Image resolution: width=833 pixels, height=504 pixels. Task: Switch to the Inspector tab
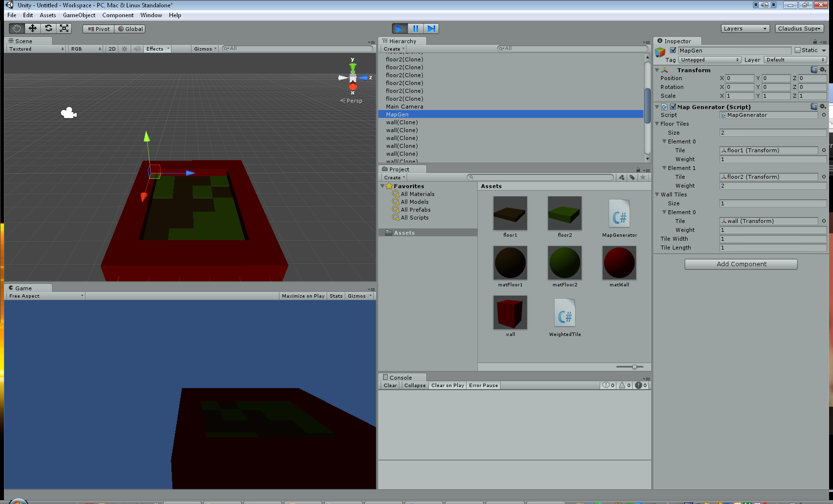tap(677, 41)
